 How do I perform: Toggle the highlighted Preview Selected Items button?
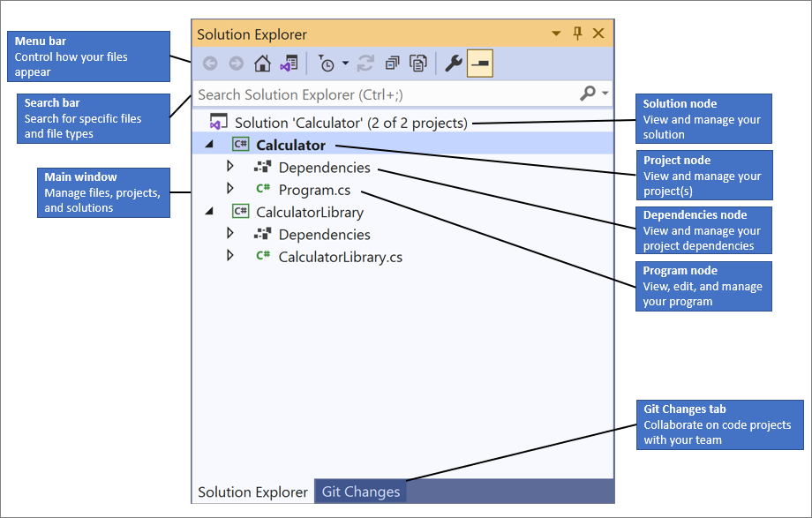pos(480,64)
